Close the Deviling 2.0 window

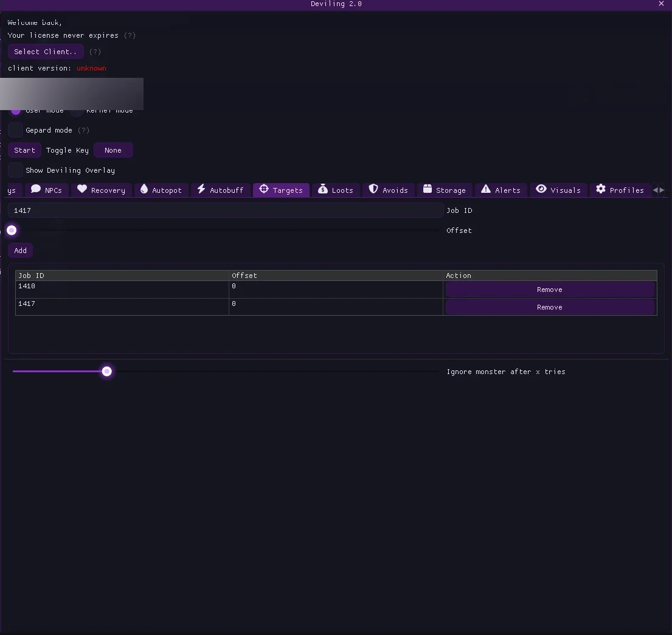pos(661,4)
